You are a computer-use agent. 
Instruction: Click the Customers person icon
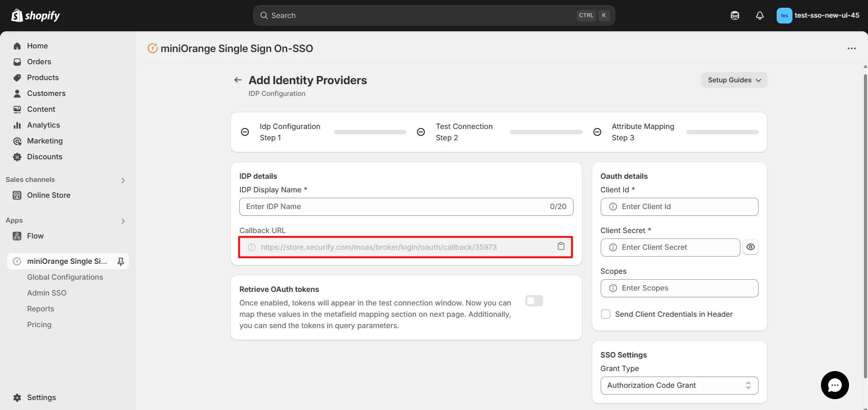coord(17,93)
